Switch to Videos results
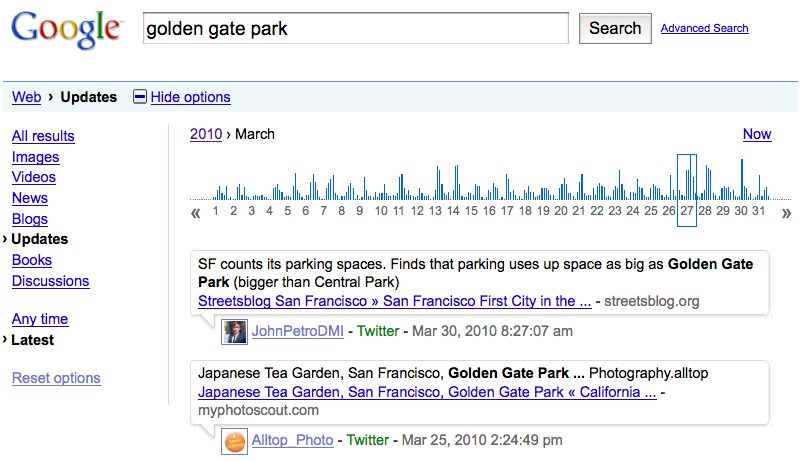Image resolution: width=800 pixels, height=461 pixels. (34, 177)
